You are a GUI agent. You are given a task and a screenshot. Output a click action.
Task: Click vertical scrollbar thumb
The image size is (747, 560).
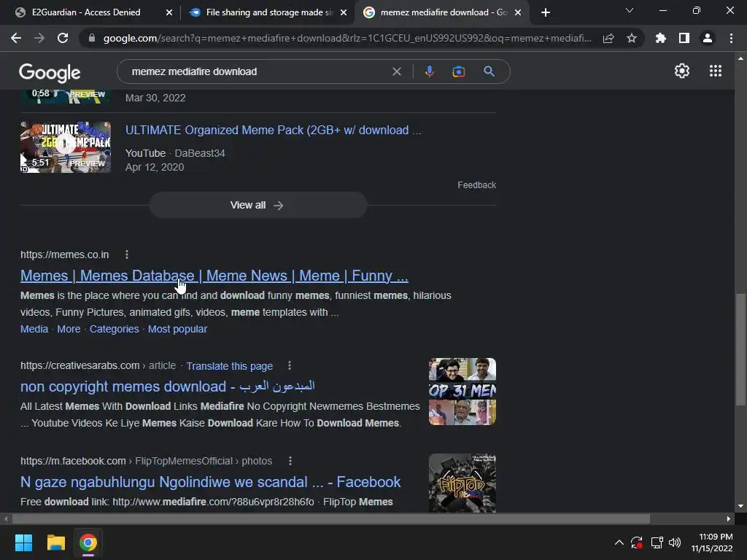pyautogui.click(x=740, y=351)
